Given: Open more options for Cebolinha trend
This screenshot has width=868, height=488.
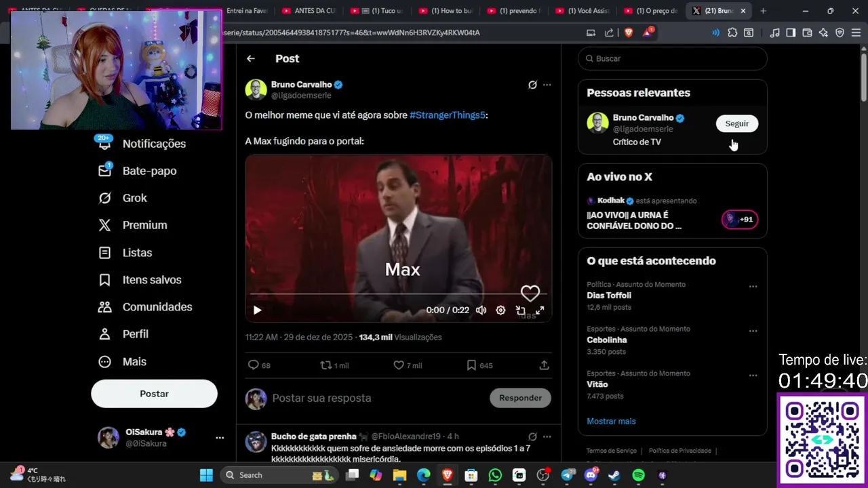Looking at the screenshot, I should point(753,331).
